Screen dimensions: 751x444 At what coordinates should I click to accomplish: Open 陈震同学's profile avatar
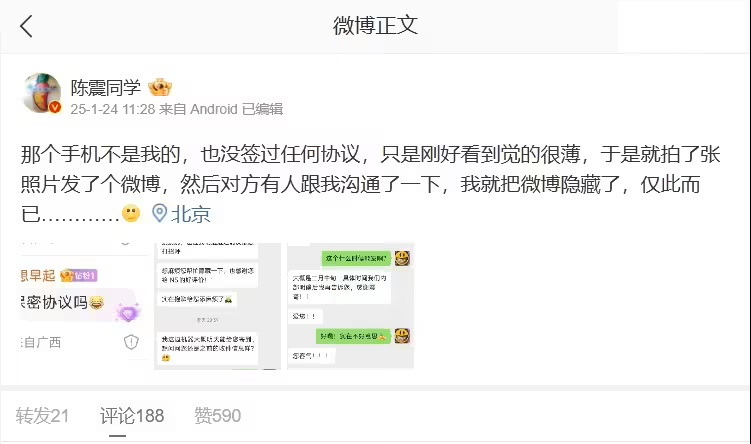42,93
